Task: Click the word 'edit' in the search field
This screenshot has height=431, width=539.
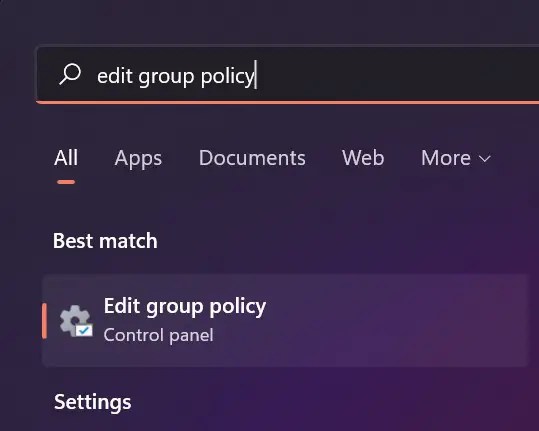Action: [115, 76]
